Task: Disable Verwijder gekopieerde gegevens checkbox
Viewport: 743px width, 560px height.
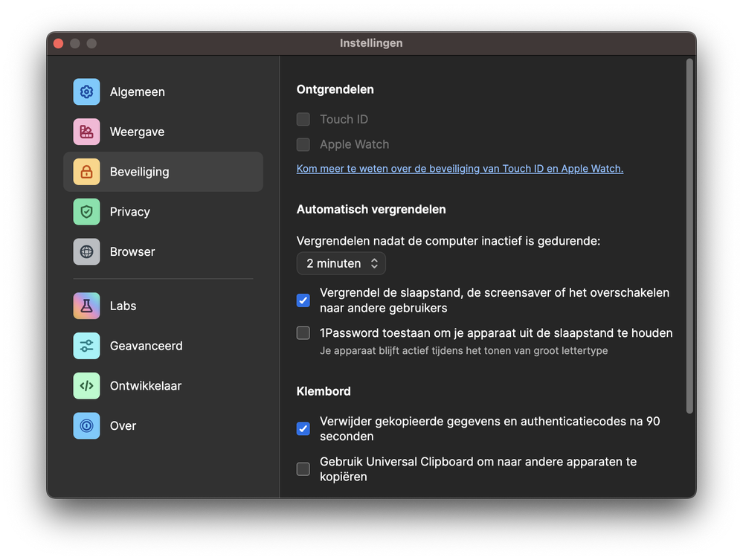Action: coord(303,428)
